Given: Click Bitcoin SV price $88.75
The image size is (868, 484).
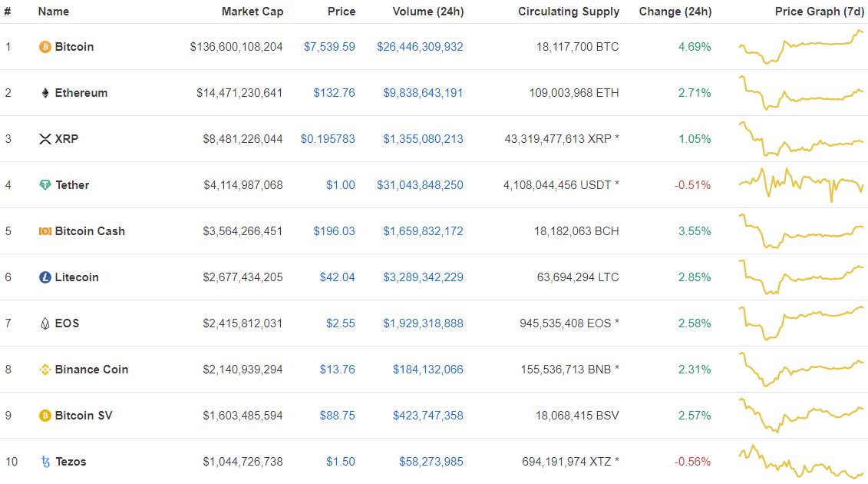Looking at the screenshot, I should click(x=337, y=415).
